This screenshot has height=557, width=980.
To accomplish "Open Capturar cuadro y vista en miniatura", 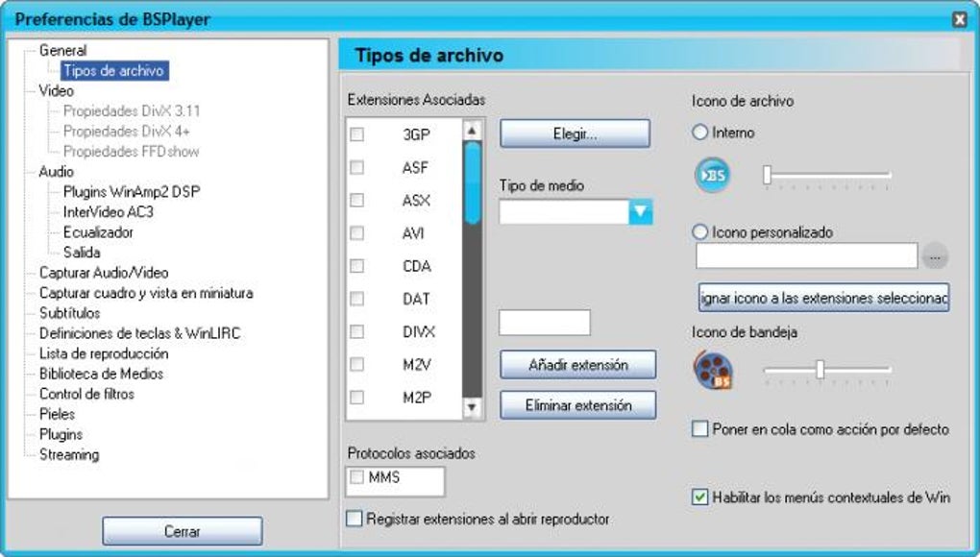I will coord(146,293).
